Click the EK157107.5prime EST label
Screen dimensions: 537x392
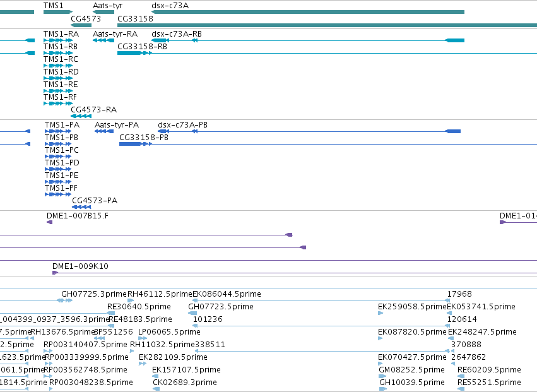click(x=186, y=371)
